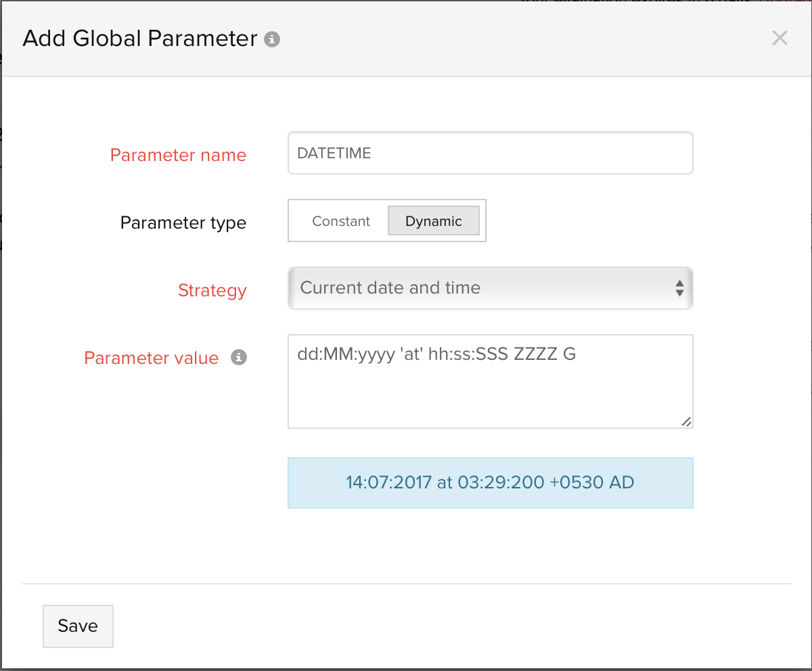Click the up-down arrows on Strategy selector
This screenshot has height=671, width=812.
[679, 288]
